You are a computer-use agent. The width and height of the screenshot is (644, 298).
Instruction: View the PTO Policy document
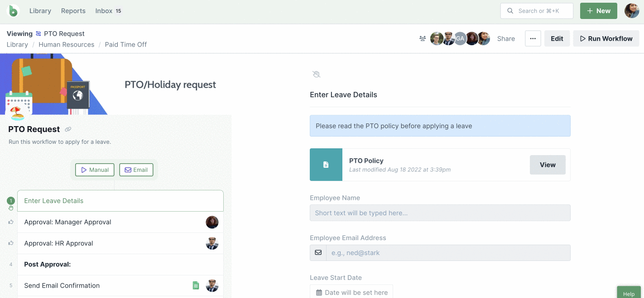[548, 165]
